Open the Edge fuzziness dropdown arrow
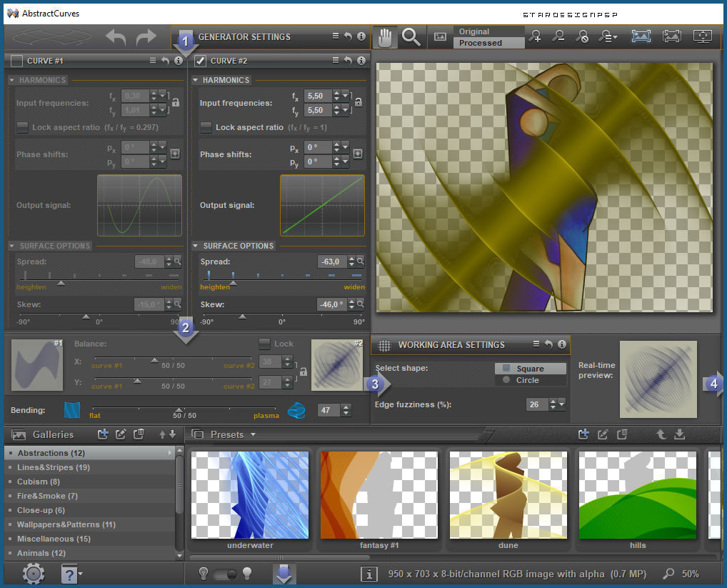Viewport: 727px width, 588px height. tap(562, 404)
